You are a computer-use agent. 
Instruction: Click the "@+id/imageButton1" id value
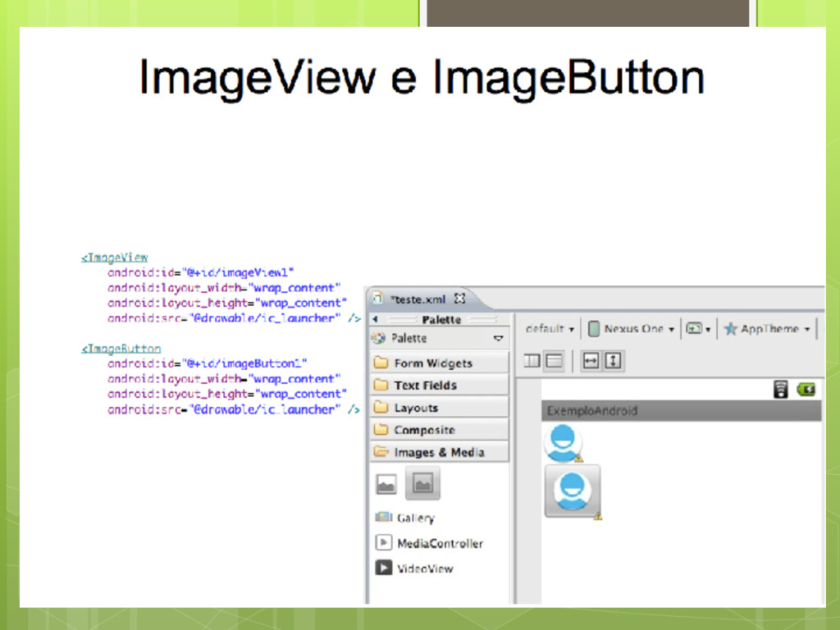pyautogui.click(x=244, y=363)
